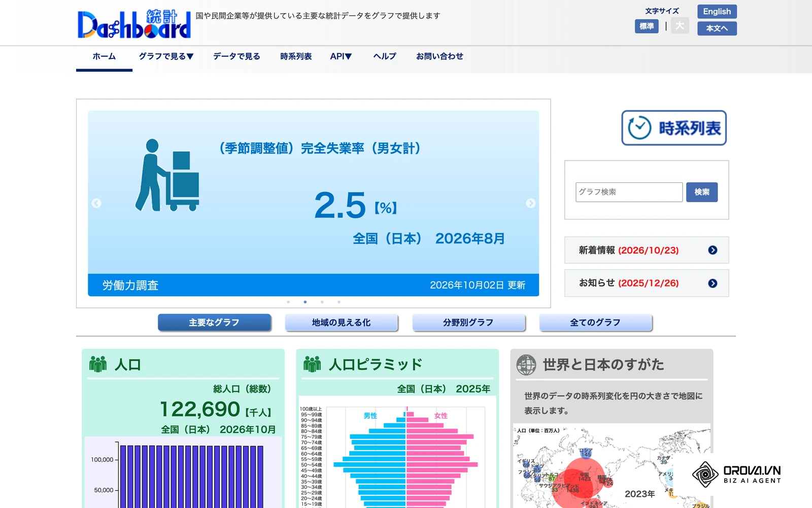Advance to next carousel slide arrow
The height and width of the screenshot is (508, 812).
point(531,203)
